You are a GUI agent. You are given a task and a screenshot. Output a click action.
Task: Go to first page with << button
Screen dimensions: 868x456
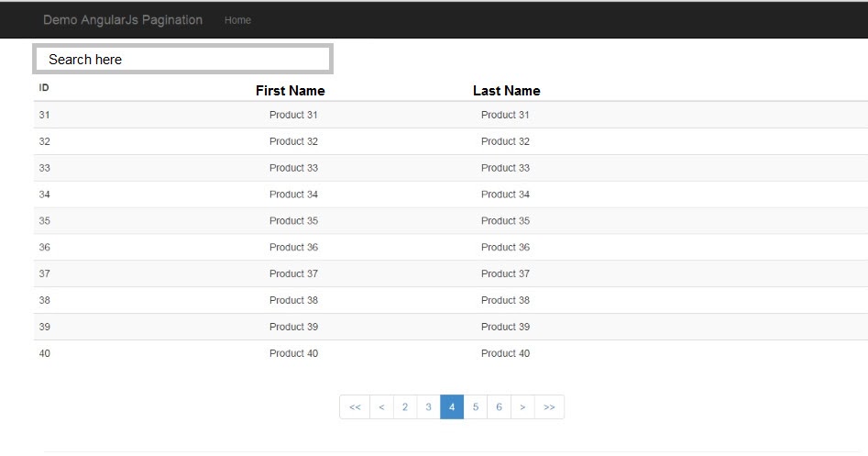(355, 406)
